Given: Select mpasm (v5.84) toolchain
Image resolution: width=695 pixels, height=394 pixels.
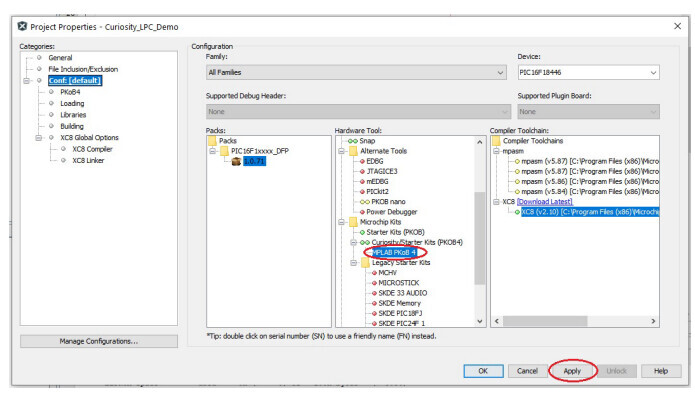Looking at the screenshot, I should pos(590,191).
